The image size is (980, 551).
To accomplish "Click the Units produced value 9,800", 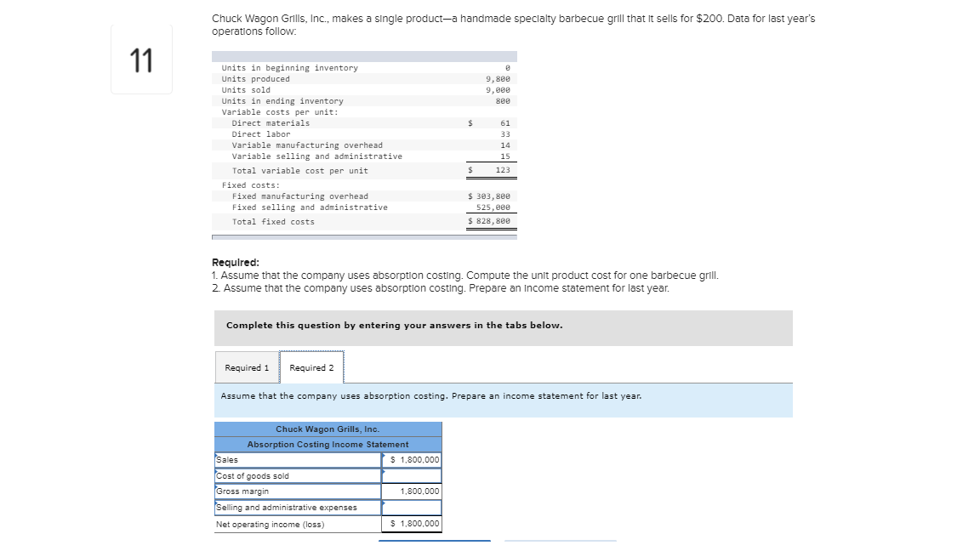I will coord(499,79).
